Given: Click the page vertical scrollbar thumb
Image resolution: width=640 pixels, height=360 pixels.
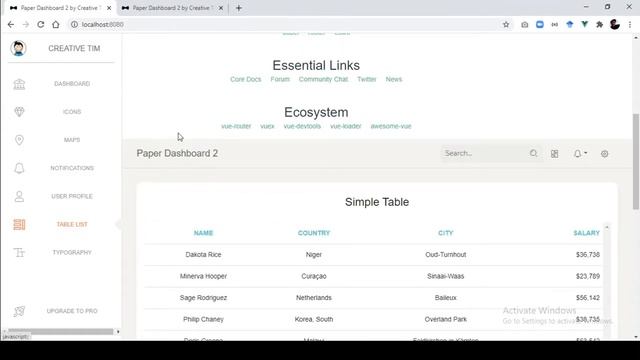Looking at the screenshot, I should click(636, 162).
